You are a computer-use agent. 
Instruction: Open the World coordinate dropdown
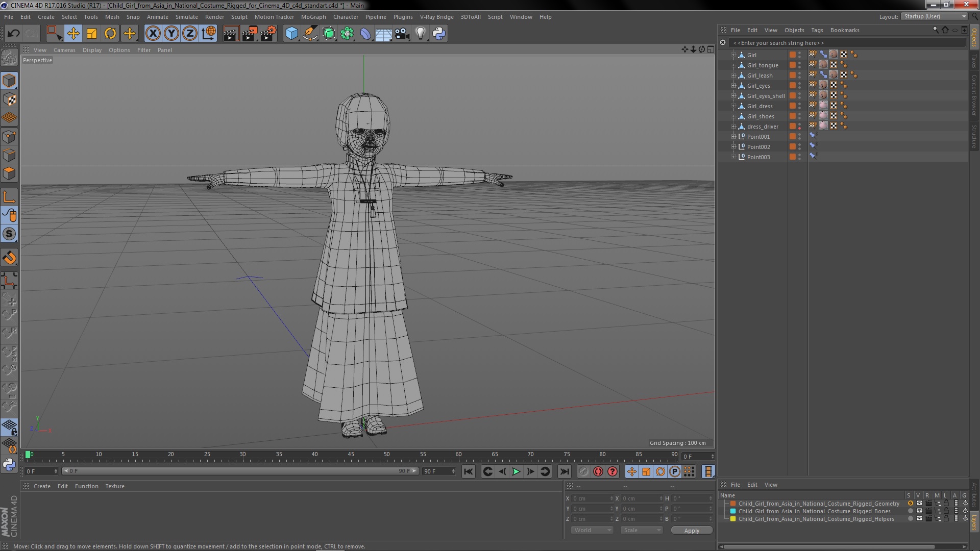pyautogui.click(x=592, y=530)
